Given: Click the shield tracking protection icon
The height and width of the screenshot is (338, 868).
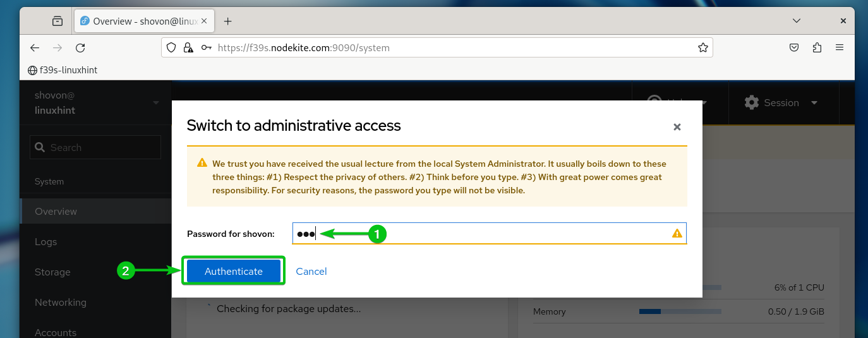Looking at the screenshot, I should 171,47.
